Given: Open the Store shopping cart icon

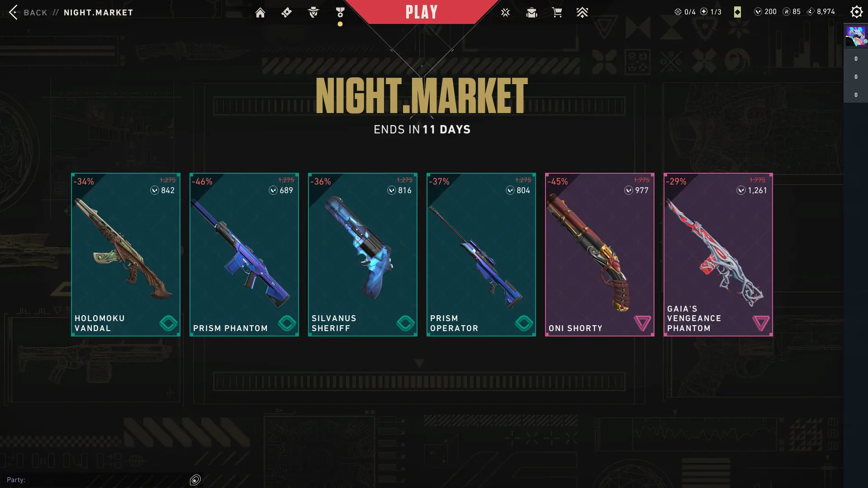Looking at the screenshot, I should [x=557, y=13].
